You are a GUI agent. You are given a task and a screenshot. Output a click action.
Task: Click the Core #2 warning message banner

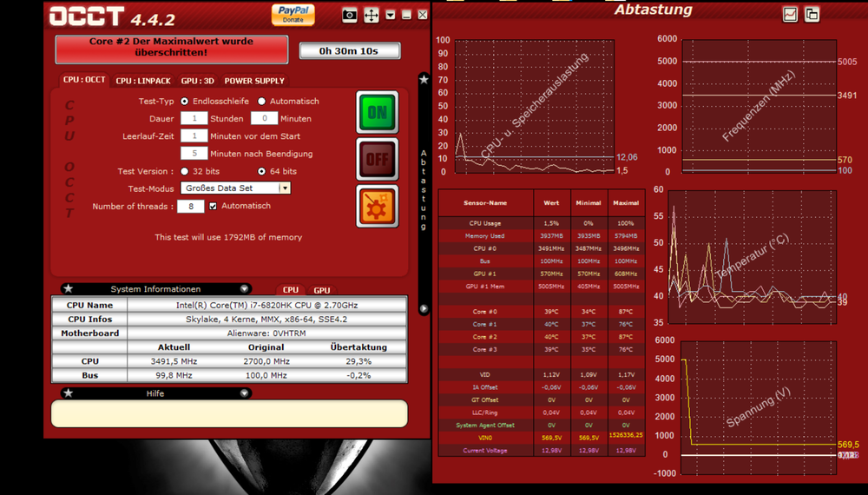click(171, 49)
